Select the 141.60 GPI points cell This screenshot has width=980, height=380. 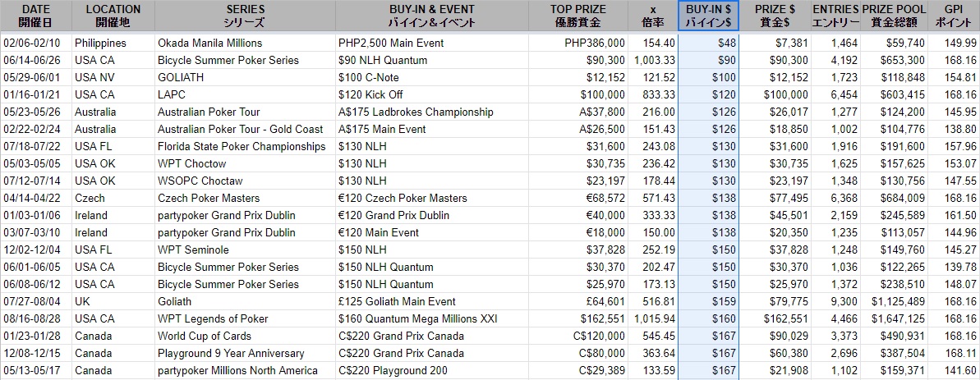[954, 371]
